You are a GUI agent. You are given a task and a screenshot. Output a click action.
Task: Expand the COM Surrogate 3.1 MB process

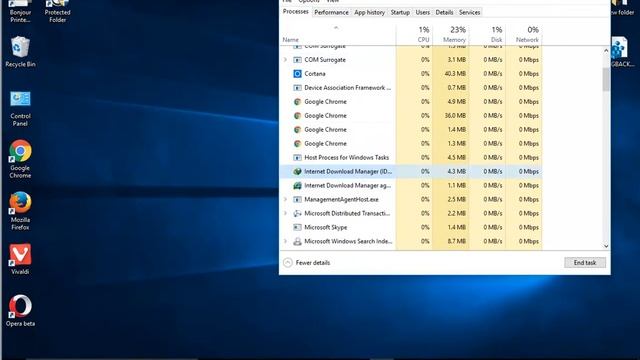coord(285,60)
